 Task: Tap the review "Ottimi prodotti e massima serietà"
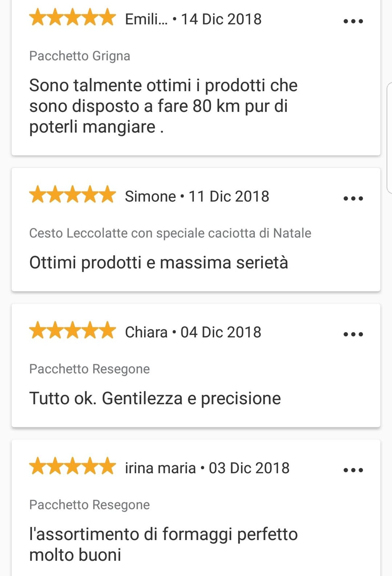click(159, 263)
